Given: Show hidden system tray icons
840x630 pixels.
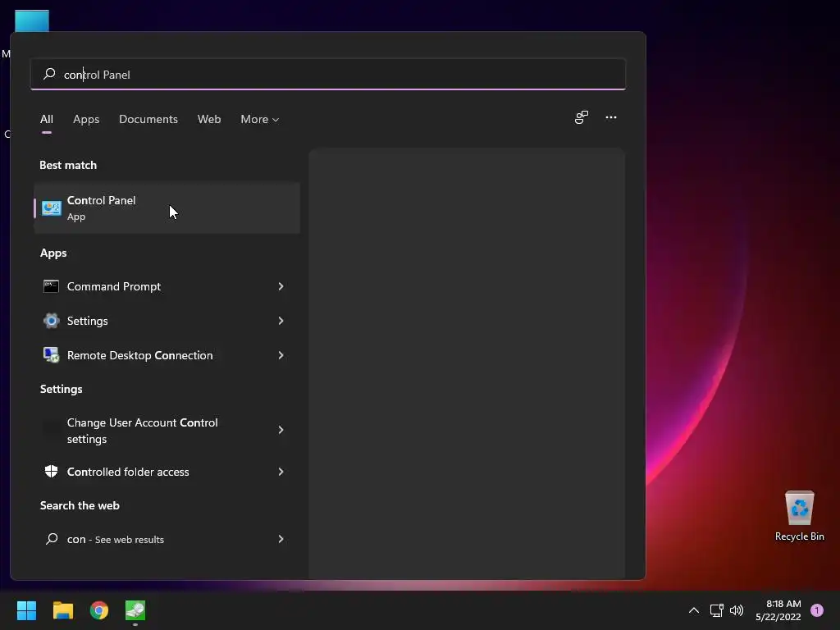Looking at the screenshot, I should point(694,610).
